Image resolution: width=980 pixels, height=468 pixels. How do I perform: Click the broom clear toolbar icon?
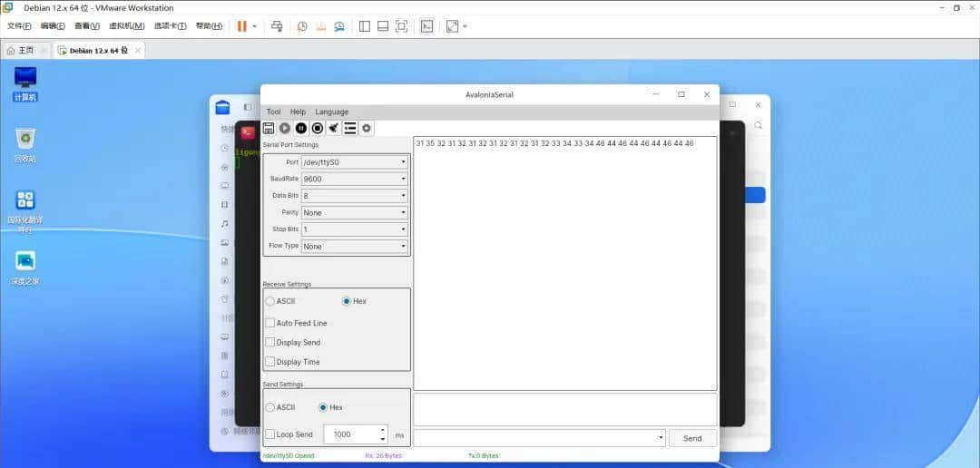[334, 128]
